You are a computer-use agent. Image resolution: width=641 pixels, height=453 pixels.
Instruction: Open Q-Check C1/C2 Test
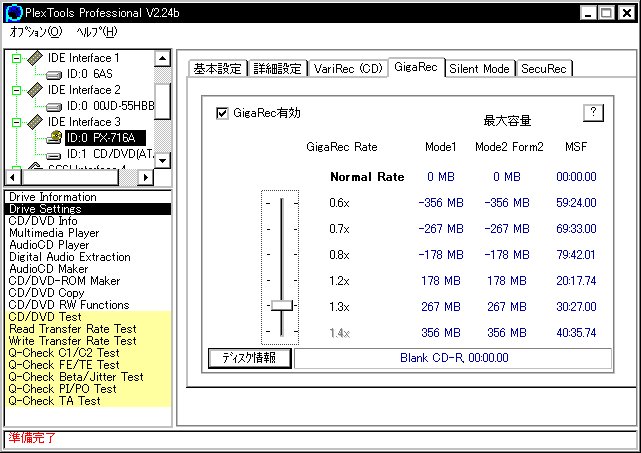(87, 353)
